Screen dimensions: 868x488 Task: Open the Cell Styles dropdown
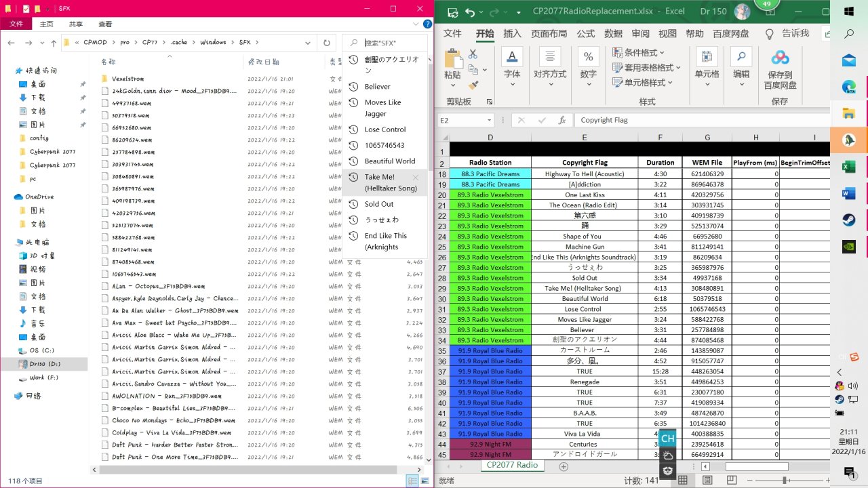[642, 82]
